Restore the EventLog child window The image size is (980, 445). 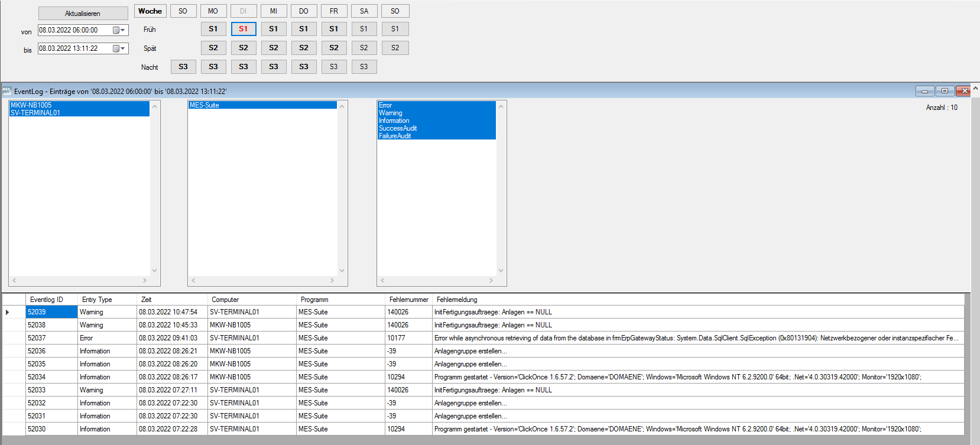[x=945, y=91]
